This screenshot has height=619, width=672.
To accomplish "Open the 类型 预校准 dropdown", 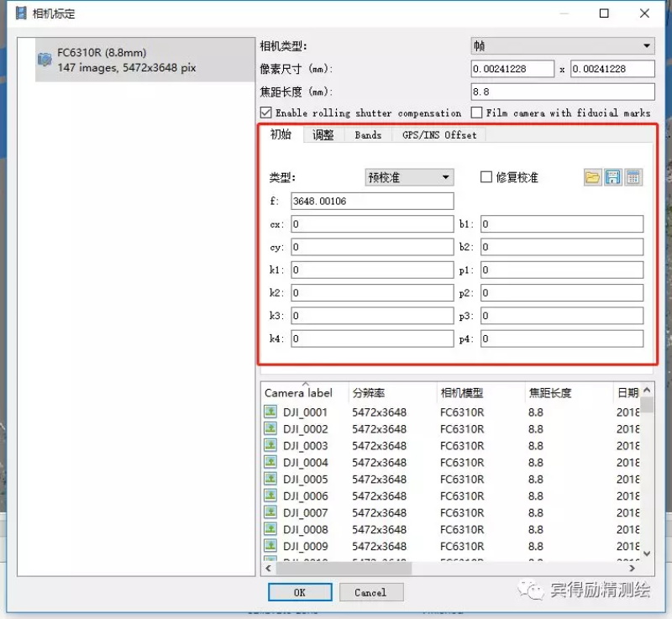I will point(409,177).
